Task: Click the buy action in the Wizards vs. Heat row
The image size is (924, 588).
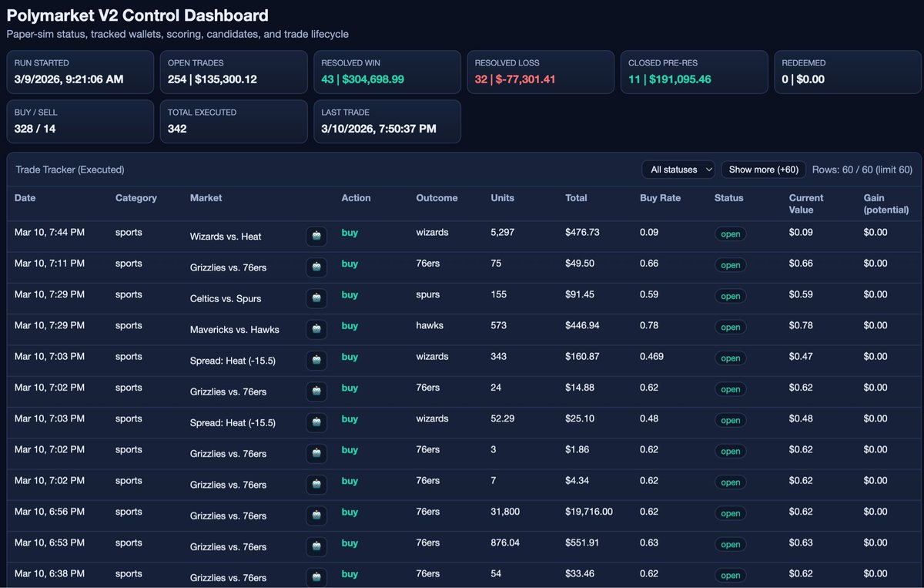Action: (350, 233)
